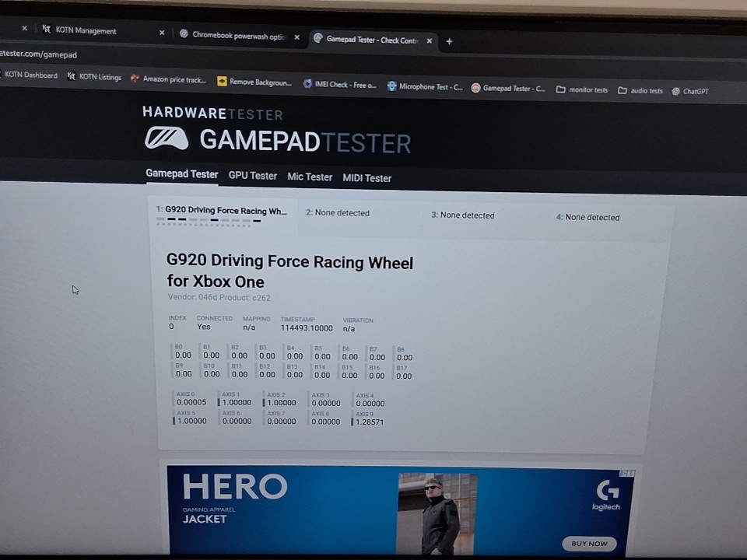Image resolution: width=747 pixels, height=560 pixels.
Task: Click the ad info icon on banner
Action: (x=622, y=474)
